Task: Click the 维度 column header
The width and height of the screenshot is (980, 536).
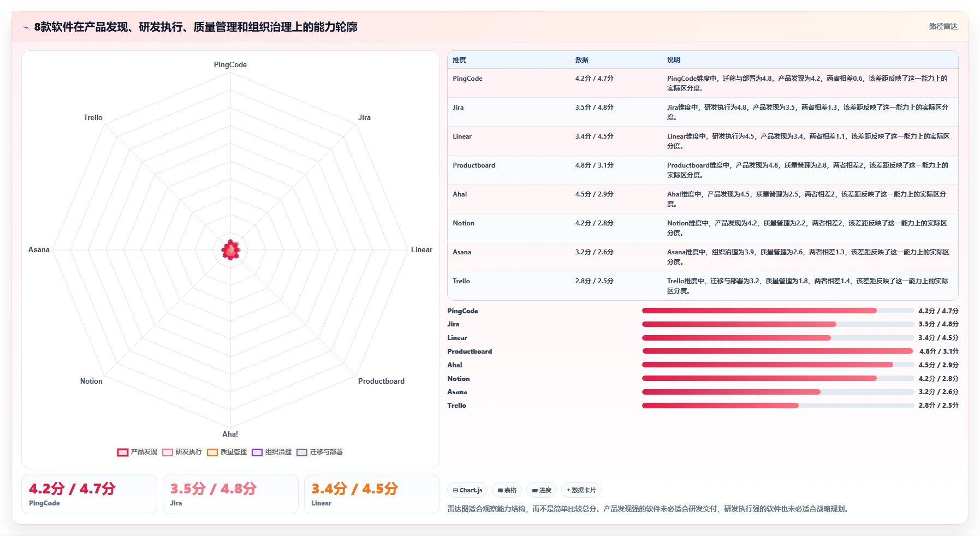Action: point(459,60)
